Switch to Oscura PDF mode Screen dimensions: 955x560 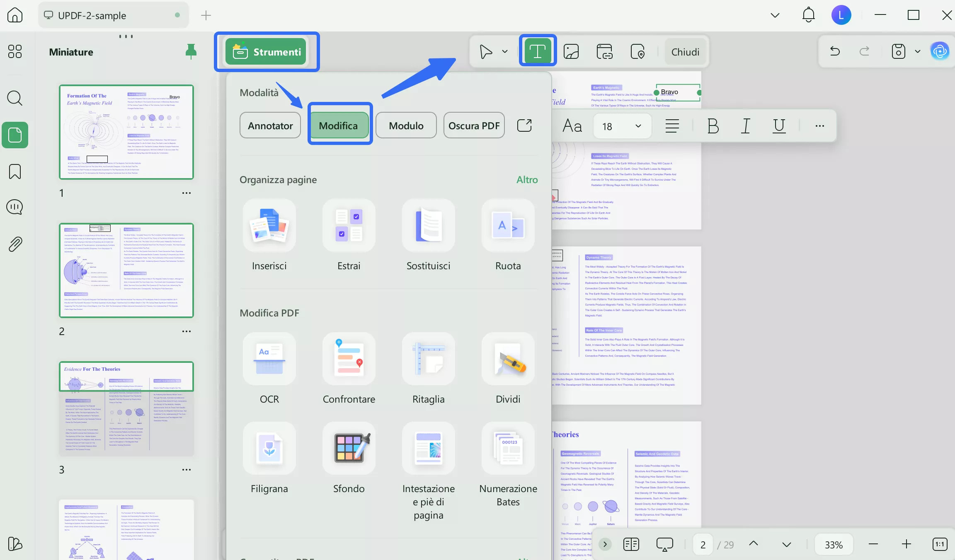[x=474, y=126]
